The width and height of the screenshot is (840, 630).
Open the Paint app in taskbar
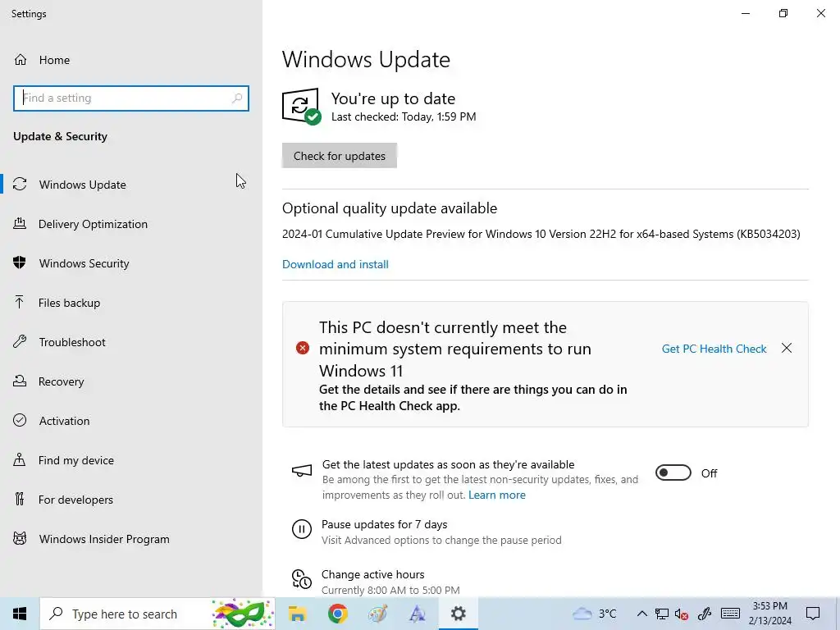coord(377,614)
